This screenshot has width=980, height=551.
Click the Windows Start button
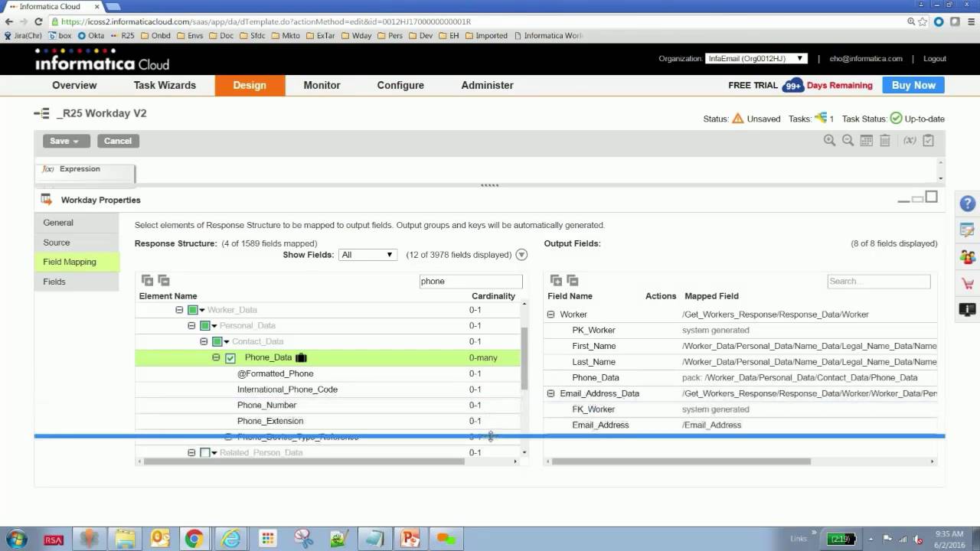click(16, 539)
